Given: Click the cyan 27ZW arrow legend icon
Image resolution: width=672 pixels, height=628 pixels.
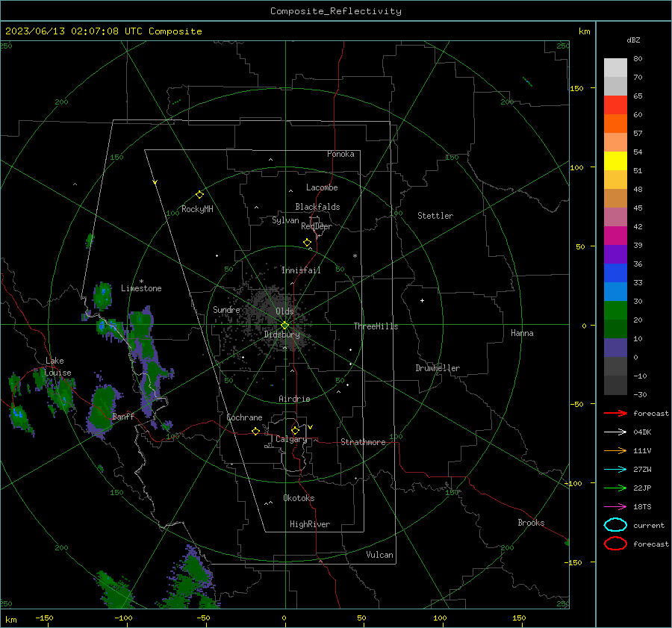Looking at the screenshot, I should coord(615,469).
